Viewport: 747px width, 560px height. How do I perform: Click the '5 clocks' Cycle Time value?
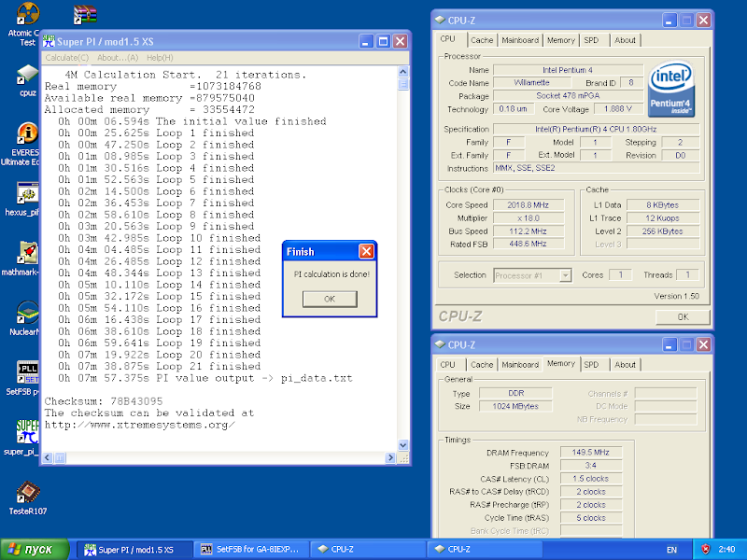point(591,518)
